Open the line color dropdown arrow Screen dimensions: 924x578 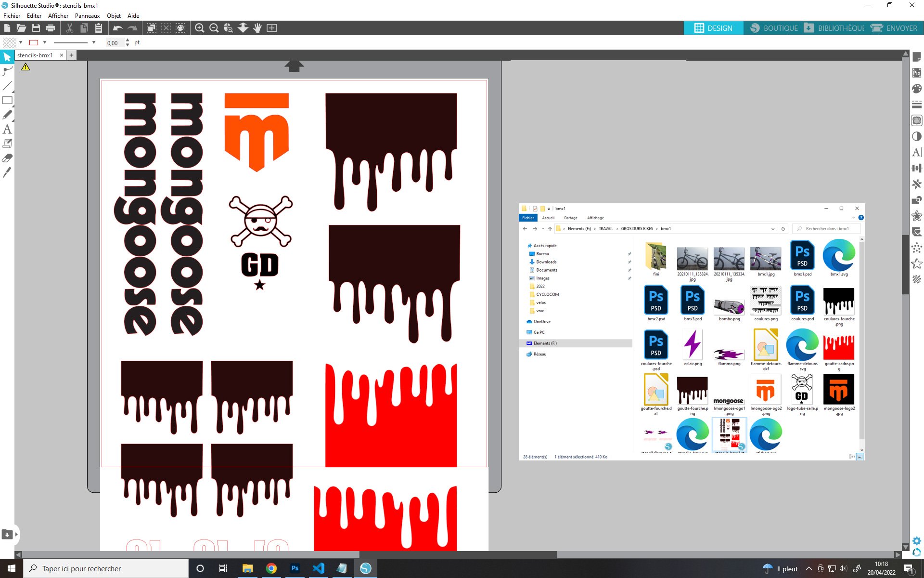tap(45, 42)
